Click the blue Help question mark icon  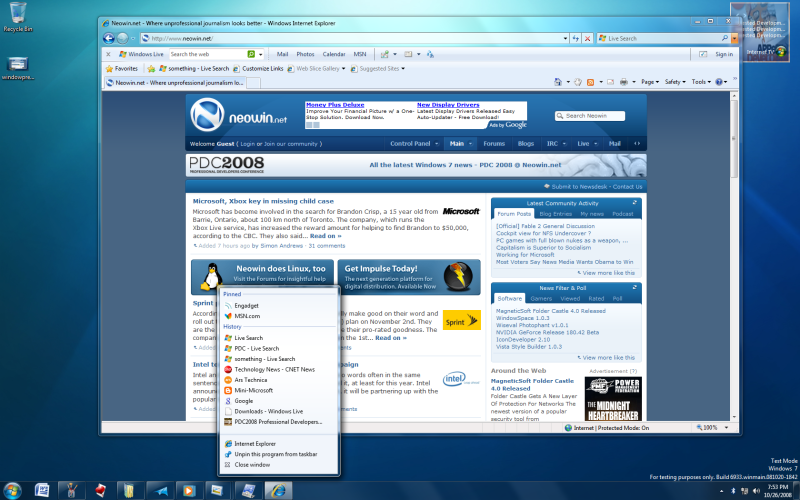718,82
